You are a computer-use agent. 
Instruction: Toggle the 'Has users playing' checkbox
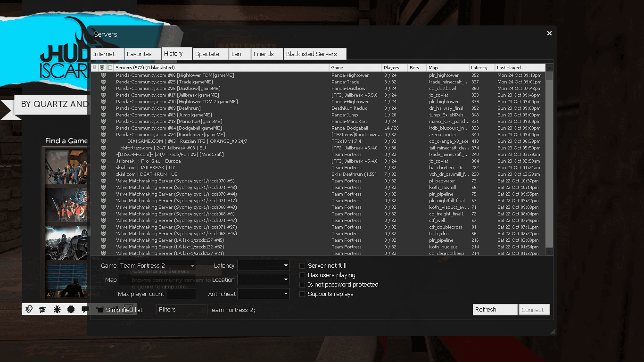pos(303,275)
